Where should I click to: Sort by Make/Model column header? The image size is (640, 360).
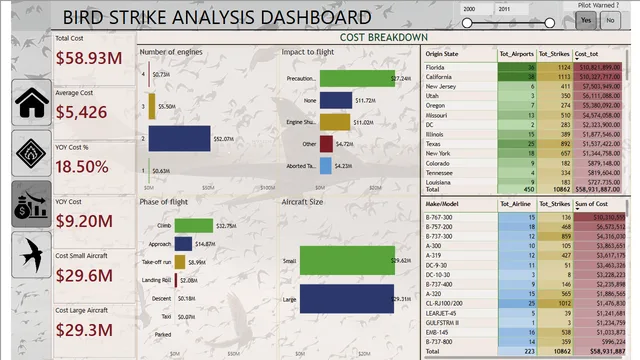pyautogui.click(x=442, y=204)
